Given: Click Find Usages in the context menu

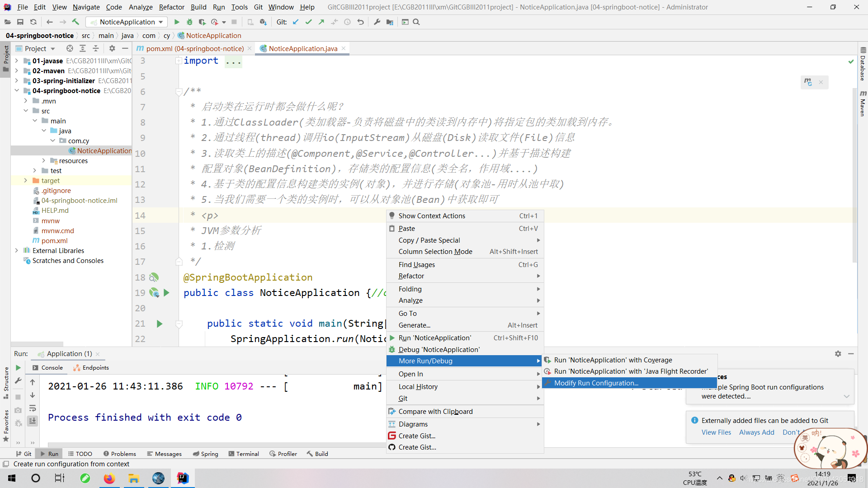Looking at the screenshot, I should click(x=465, y=264).
